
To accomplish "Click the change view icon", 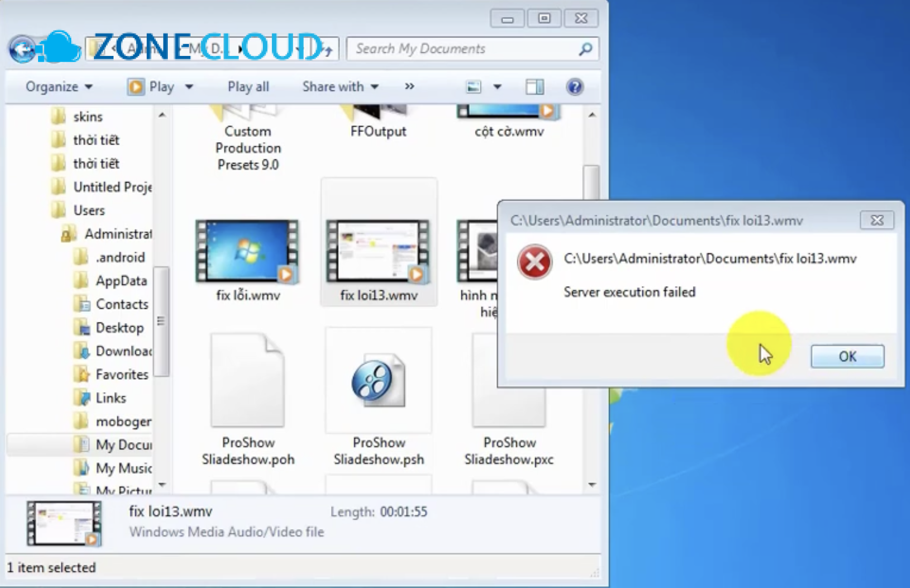I will coord(473,87).
